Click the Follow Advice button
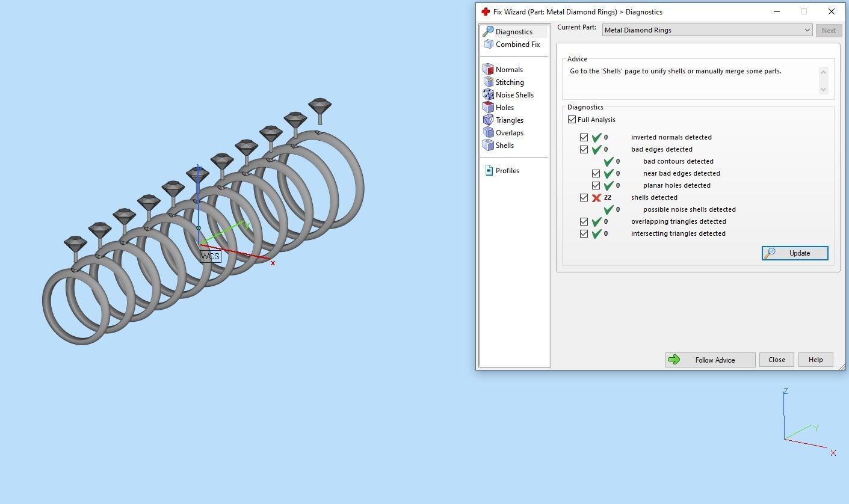 (710, 360)
